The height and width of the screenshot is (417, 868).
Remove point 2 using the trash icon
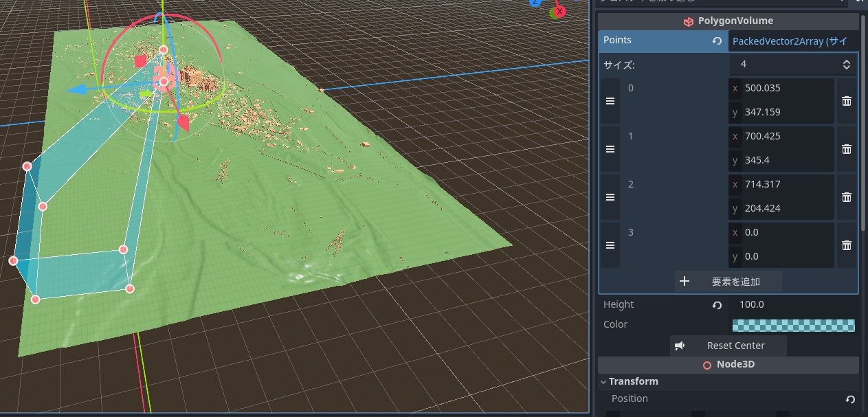click(x=846, y=197)
